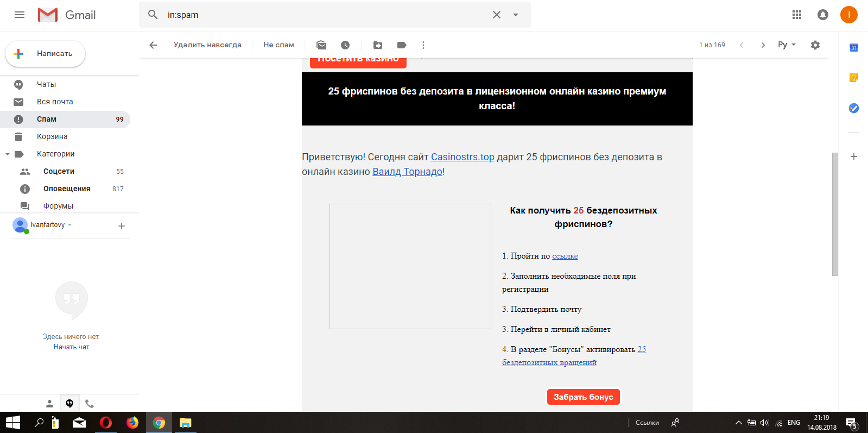Click the message vertical scrollbar
This screenshot has height=433, width=868.
[835, 214]
